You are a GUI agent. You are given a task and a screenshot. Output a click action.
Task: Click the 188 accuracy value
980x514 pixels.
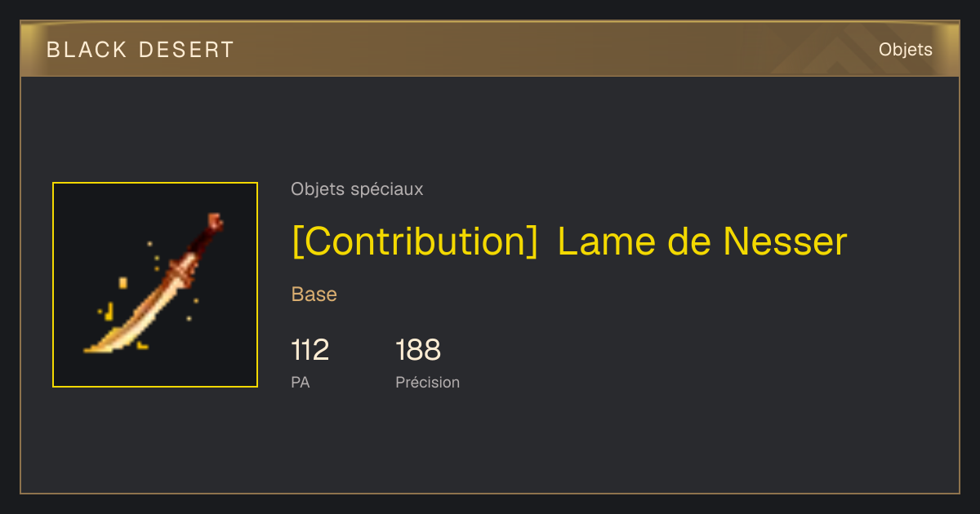[418, 350]
